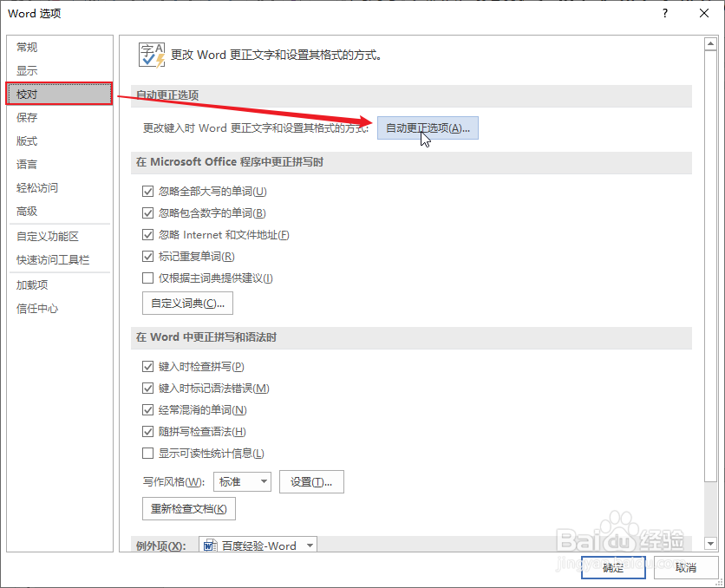Toggle 忽略全部大写的单词 checkbox
The image size is (725, 588).
pos(148,192)
